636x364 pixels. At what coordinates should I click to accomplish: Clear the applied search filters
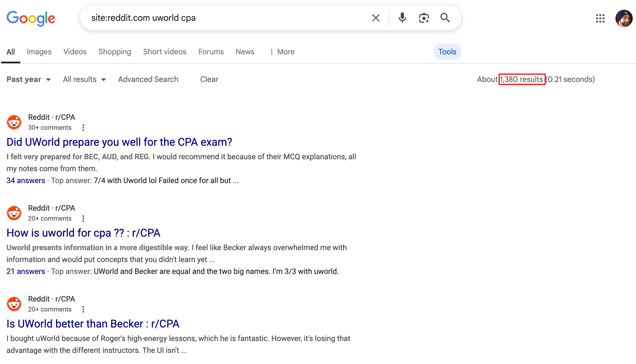click(x=209, y=79)
